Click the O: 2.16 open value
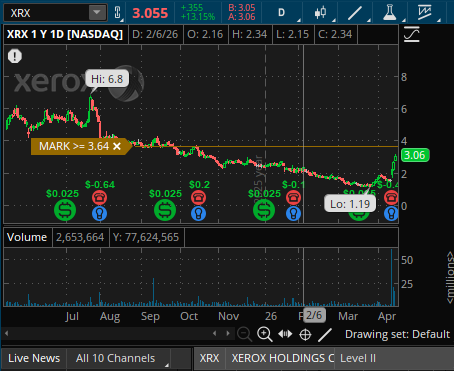The width and height of the screenshot is (454, 371). (x=205, y=34)
